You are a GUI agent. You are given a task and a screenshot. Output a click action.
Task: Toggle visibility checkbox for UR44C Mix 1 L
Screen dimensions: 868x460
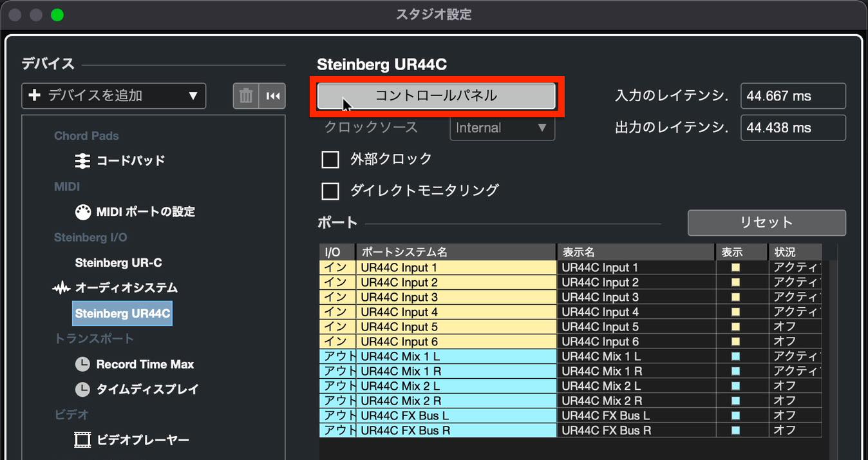click(735, 356)
